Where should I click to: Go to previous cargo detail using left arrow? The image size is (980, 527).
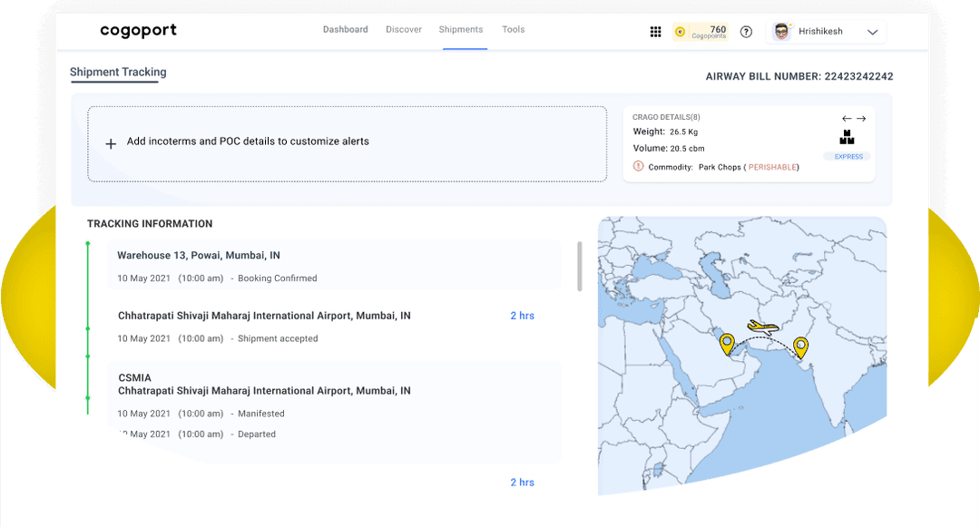point(847,119)
